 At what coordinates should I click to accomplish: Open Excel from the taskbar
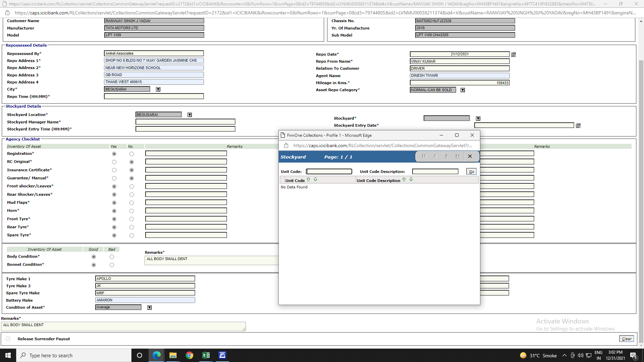[x=206, y=355]
